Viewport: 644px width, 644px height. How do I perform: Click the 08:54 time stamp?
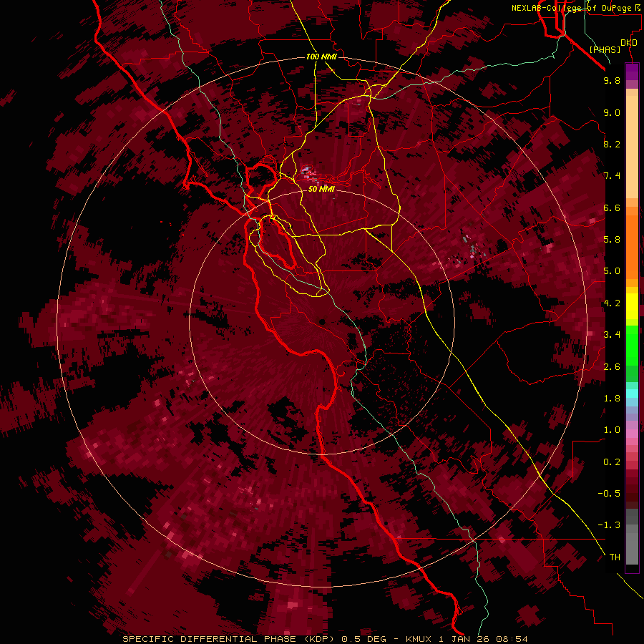tap(512, 639)
